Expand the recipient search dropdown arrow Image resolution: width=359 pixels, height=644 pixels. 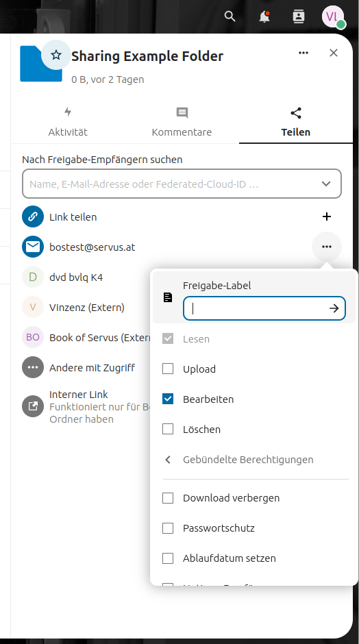[x=326, y=184]
